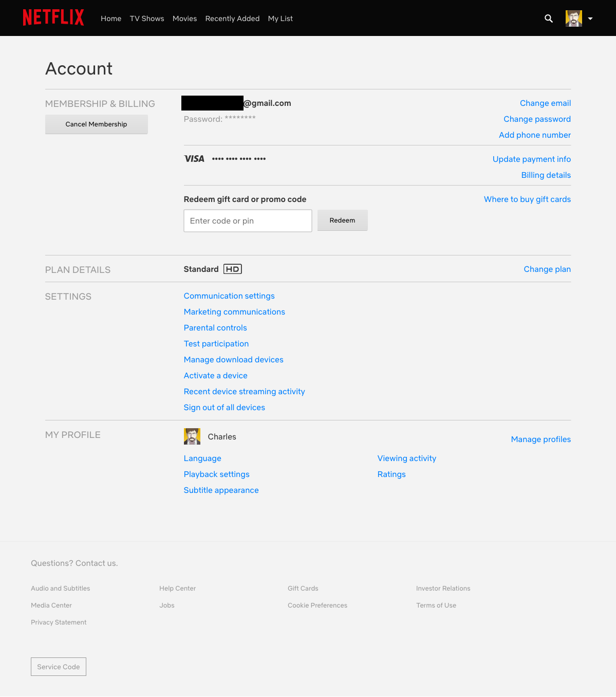Viewport: 616px width, 697px height.
Task: Open Where to buy gift cards
Action: 527,199
